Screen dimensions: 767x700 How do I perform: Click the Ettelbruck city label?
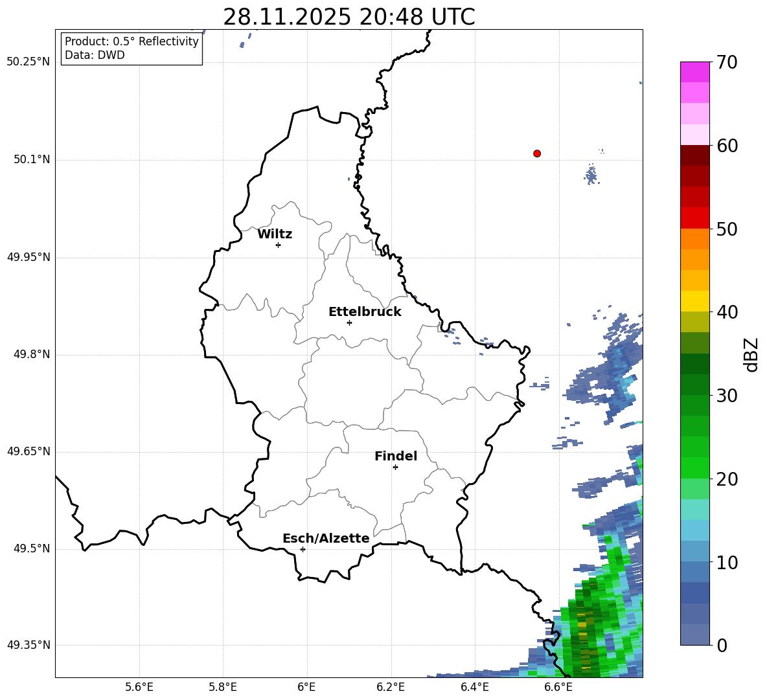pyautogui.click(x=365, y=312)
